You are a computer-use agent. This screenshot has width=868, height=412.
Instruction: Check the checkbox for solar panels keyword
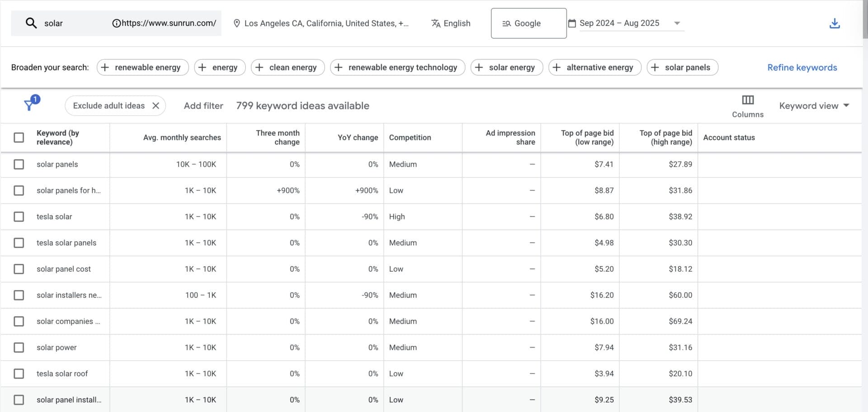pyautogui.click(x=19, y=164)
